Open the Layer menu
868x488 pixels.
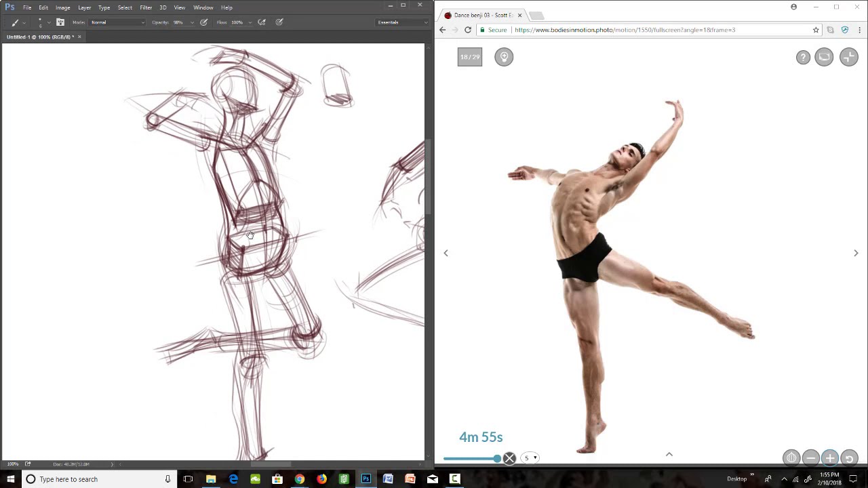[84, 7]
